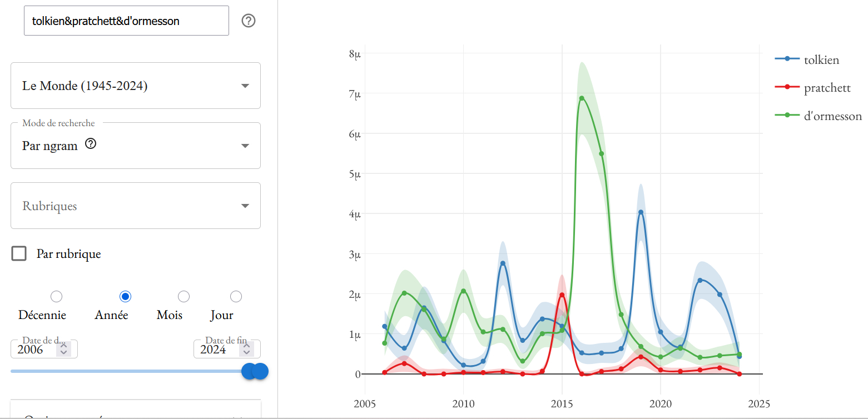Select the "Décennie" radio button
The height and width of the screenshot is (419, 868).
56,297
